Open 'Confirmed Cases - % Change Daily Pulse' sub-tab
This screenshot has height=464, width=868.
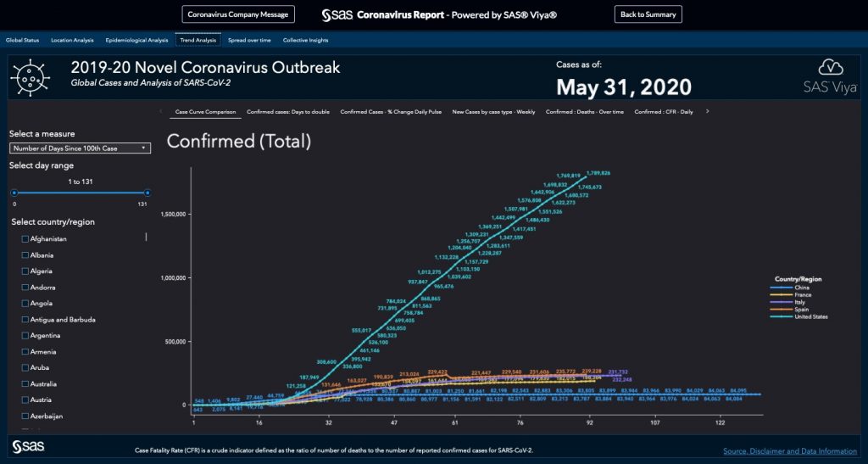click(x=391, y=112)
